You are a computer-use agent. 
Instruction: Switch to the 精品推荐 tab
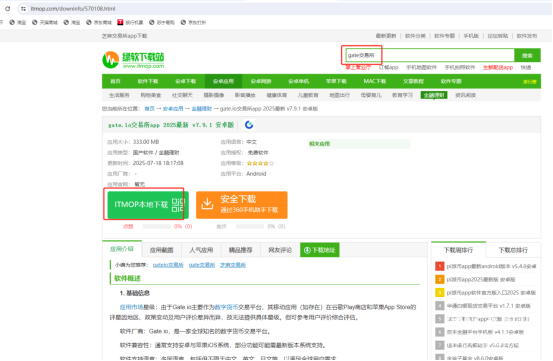pyautogui.click(x=241, y=250)
